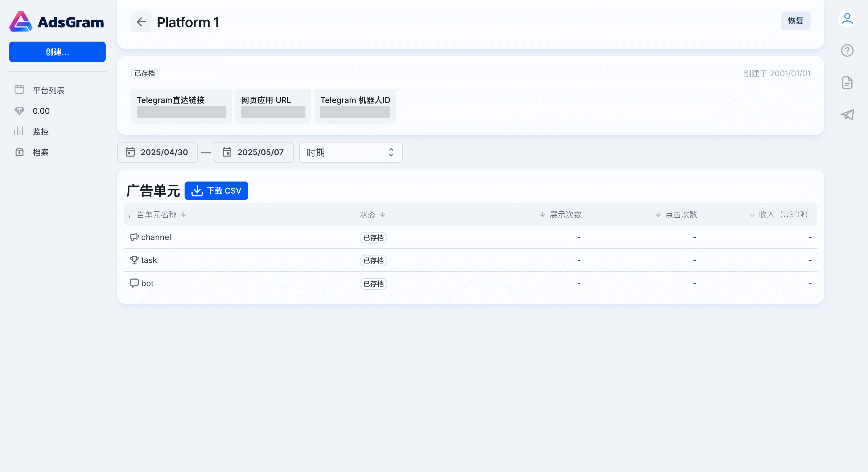Open the 平台列表 menu item
868x472 pixels.
pyautogui.click(x=49, y=90)
